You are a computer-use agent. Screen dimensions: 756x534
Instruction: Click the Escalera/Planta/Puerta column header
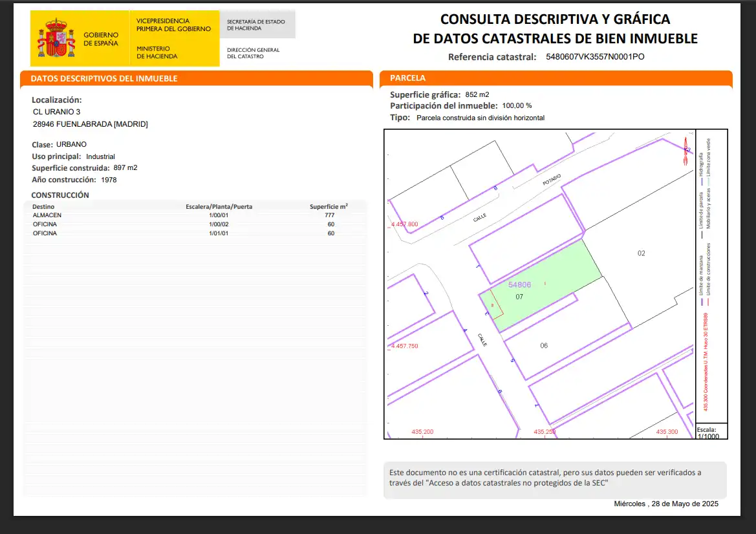[x=219, y=207]
